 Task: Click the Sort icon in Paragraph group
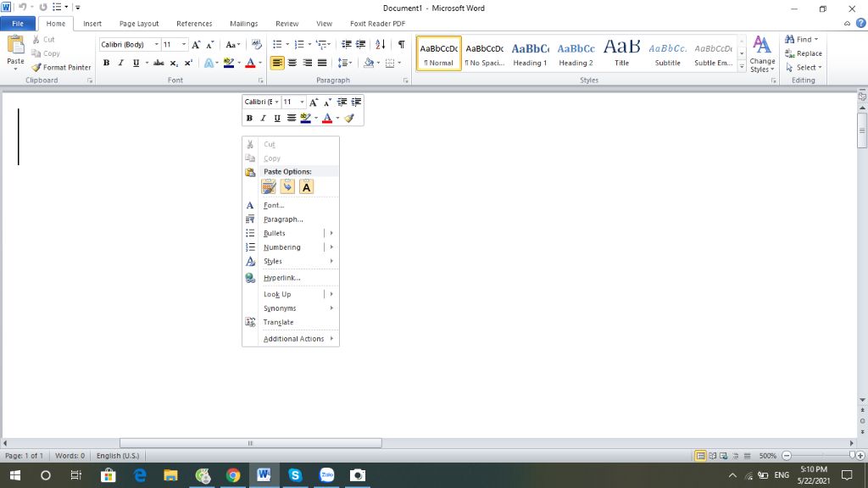click(x=380, y=44)
